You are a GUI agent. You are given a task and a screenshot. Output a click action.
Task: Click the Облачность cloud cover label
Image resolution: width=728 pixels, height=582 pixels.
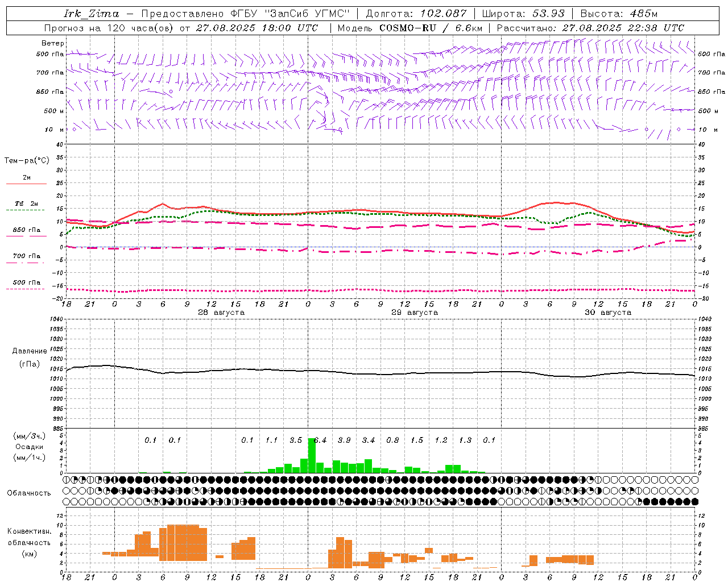click(x=29, y=493)
